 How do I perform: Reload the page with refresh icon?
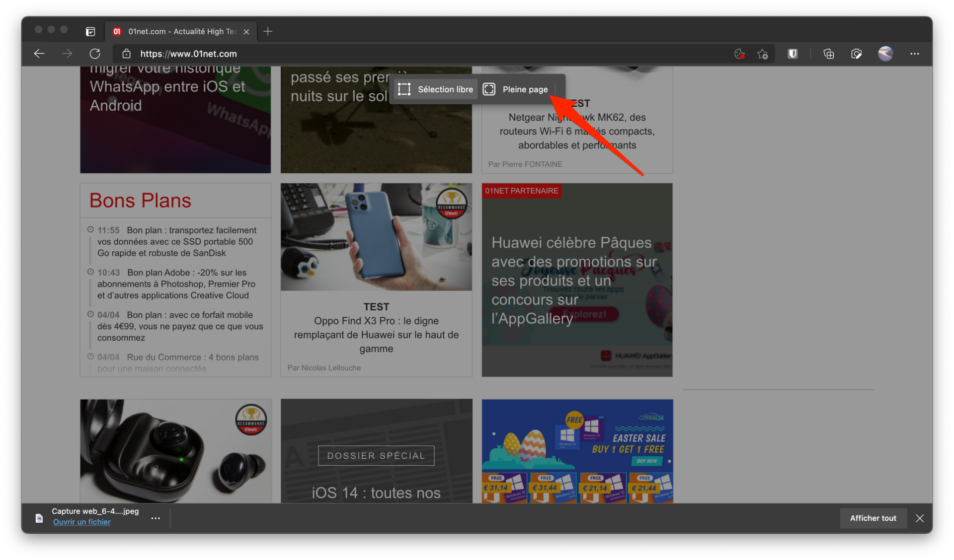click(95, 54)
